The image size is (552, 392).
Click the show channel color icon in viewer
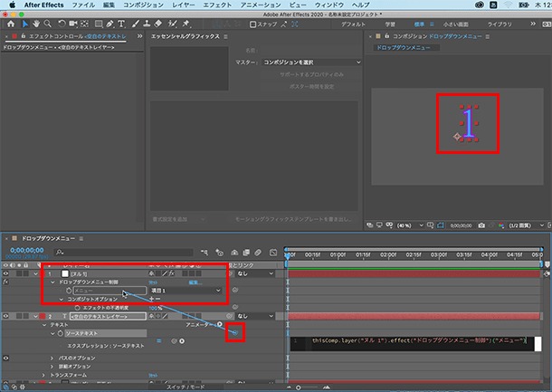tap(501, 225)
